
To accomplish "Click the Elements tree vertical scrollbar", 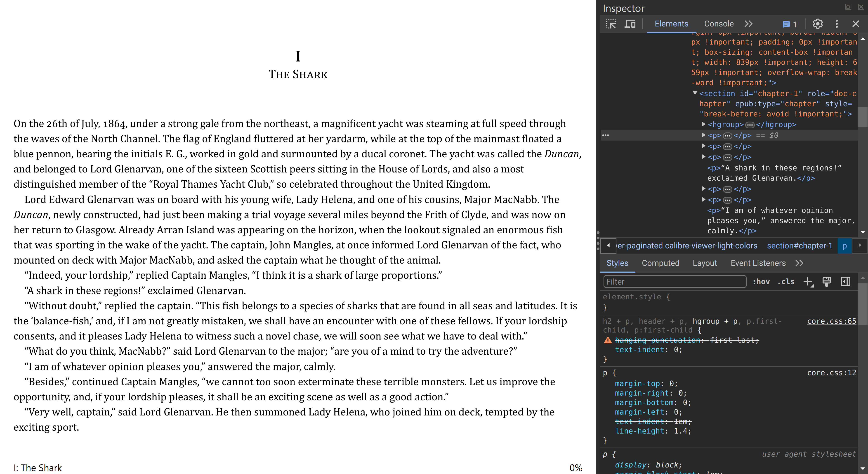I will click(863, 117).
